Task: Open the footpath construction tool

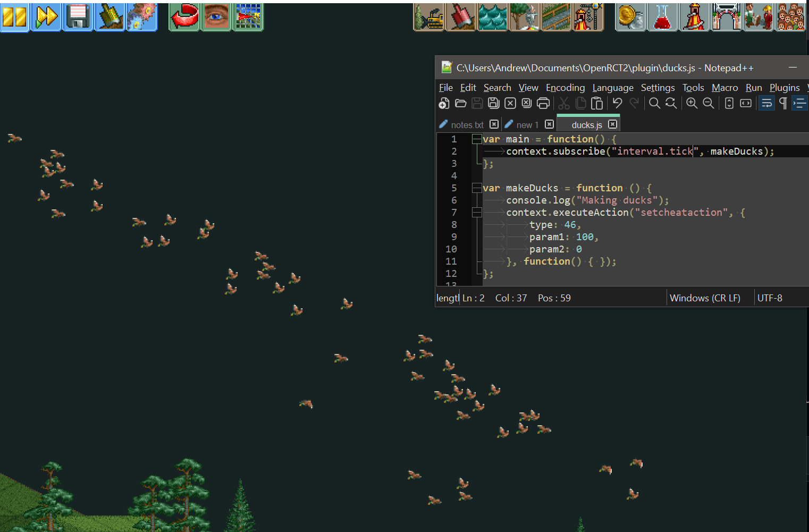Action: coord(557,16)
